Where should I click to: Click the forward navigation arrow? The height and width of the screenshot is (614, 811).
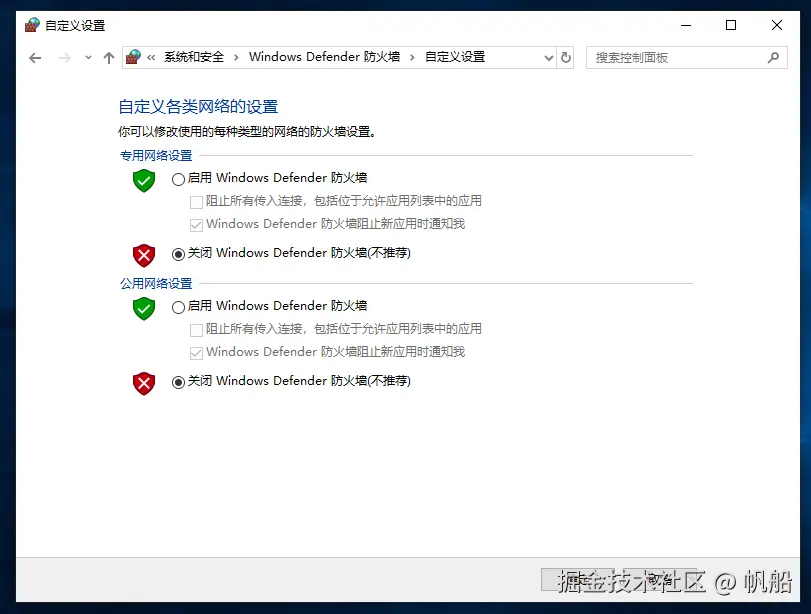coord(65,58)
